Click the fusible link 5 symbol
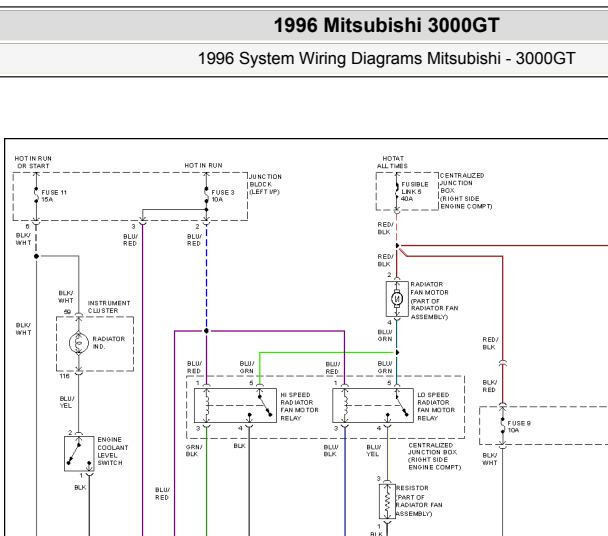608x536 pixels. (397, 190)
